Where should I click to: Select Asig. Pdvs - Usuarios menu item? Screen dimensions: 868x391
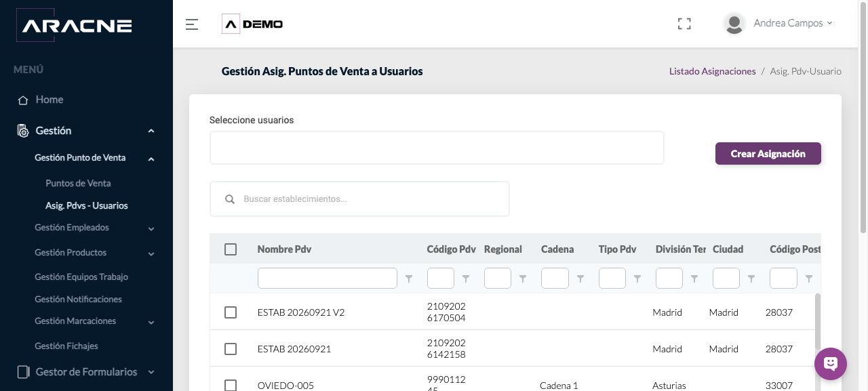point(87,205)
